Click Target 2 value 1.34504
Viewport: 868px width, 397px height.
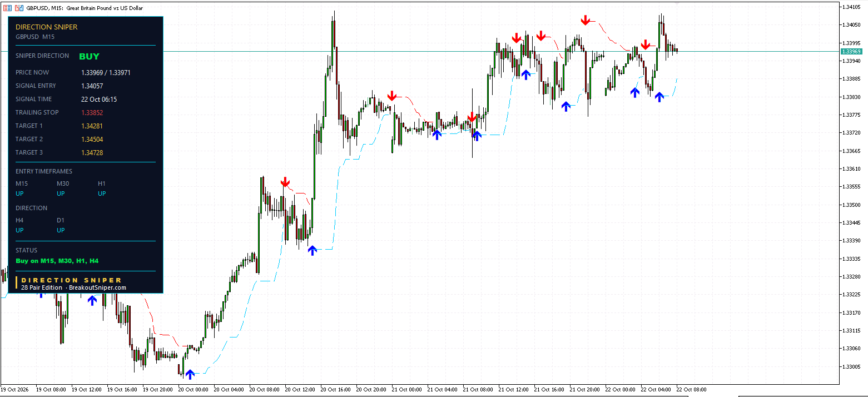92,140
